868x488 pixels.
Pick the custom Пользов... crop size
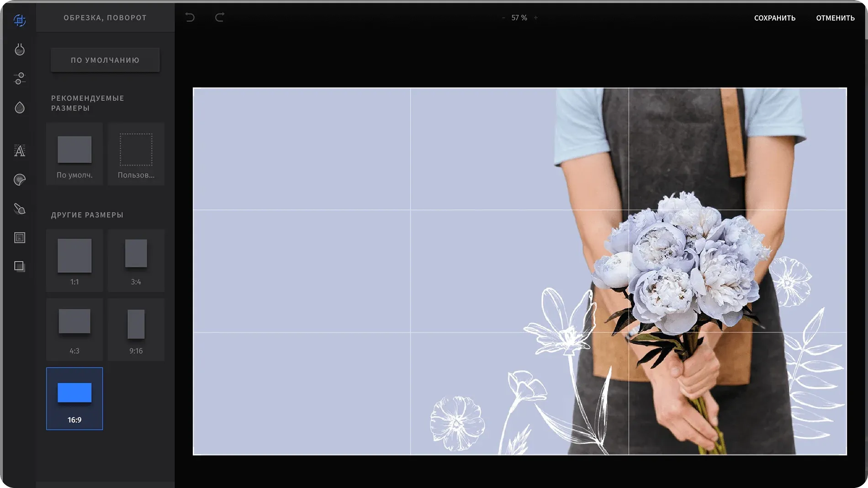(136, 154)
